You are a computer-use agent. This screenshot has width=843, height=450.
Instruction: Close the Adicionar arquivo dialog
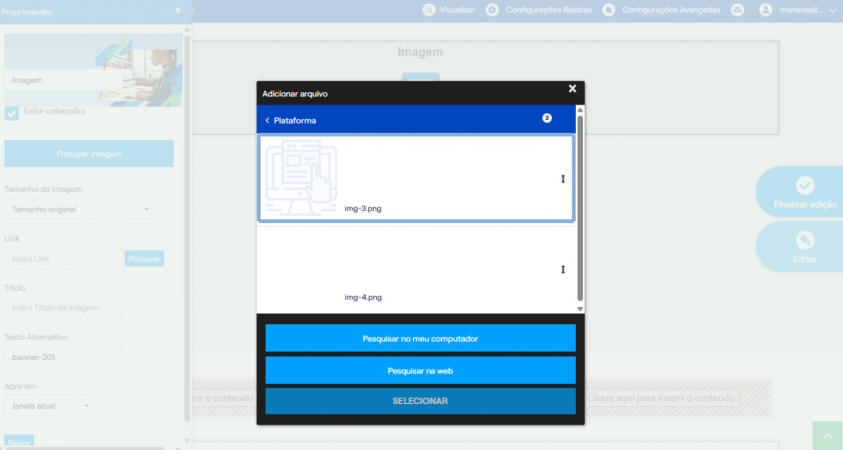pos(572,89)
